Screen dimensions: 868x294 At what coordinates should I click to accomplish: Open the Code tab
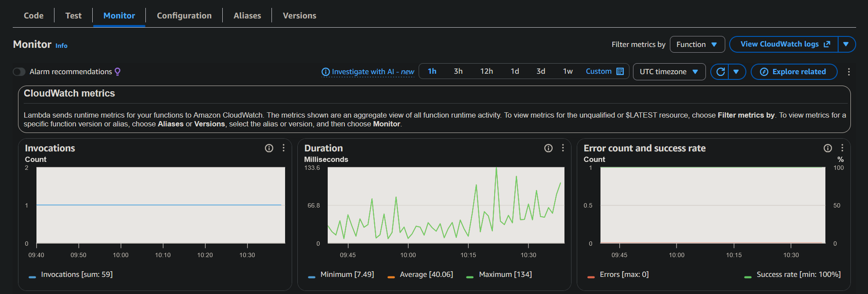click(x=33, y=15)
